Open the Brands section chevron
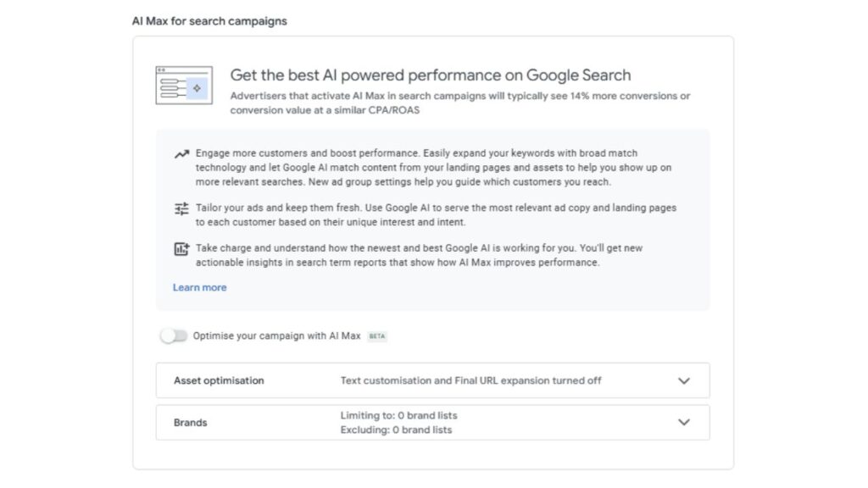The width and height of the screenshot is (868, 488). click(685, 422)
